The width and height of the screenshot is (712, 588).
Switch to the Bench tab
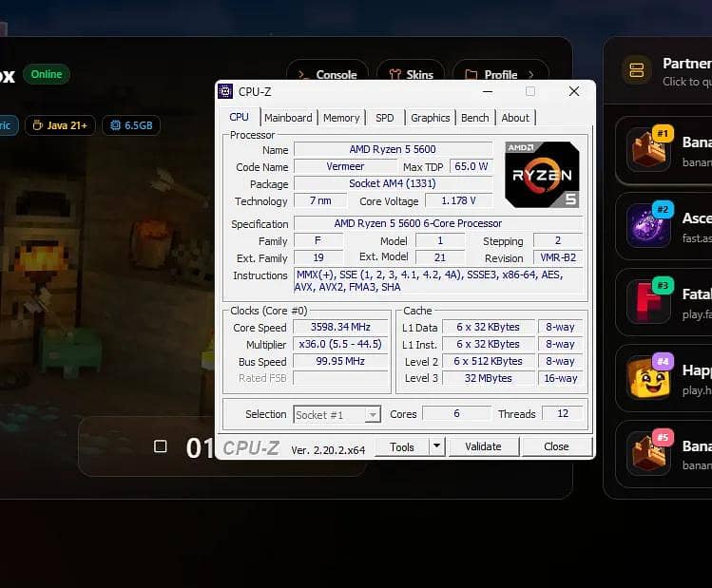[475, 118]
